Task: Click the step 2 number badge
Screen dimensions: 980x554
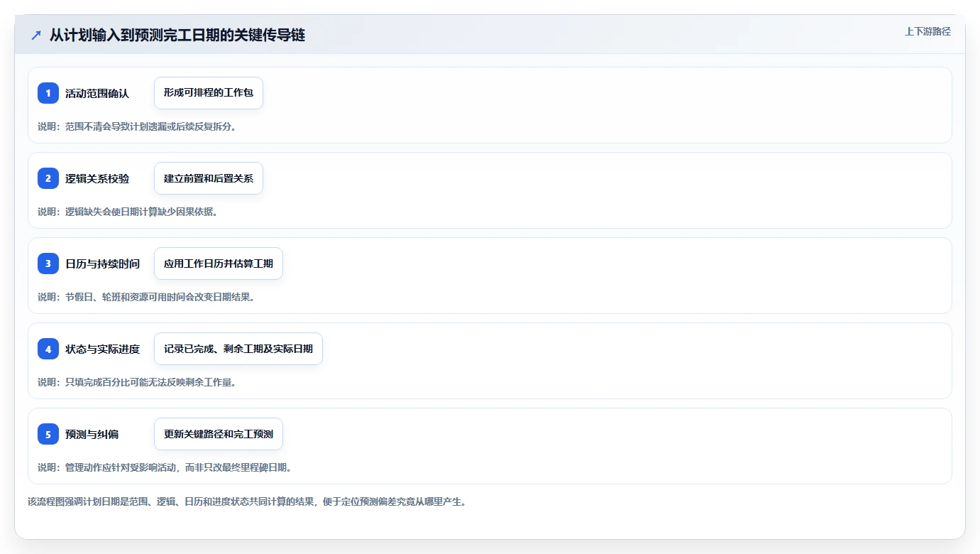Action: 48,178
